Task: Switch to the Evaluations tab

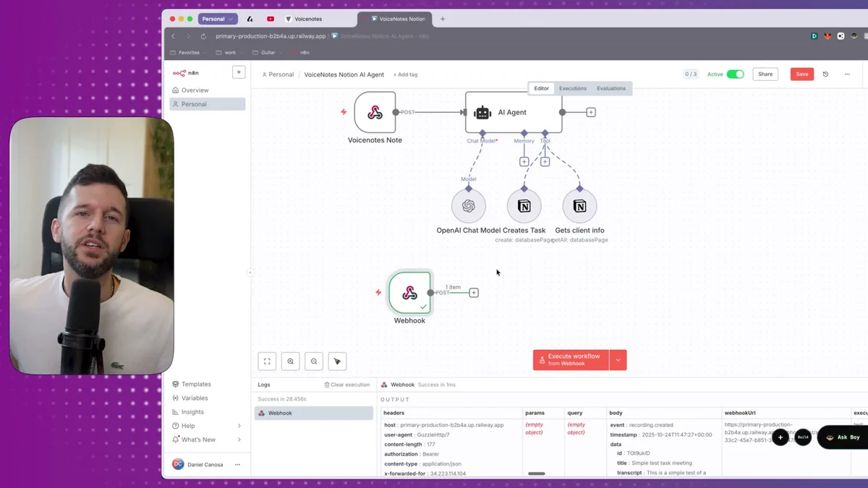Action: 611,88
